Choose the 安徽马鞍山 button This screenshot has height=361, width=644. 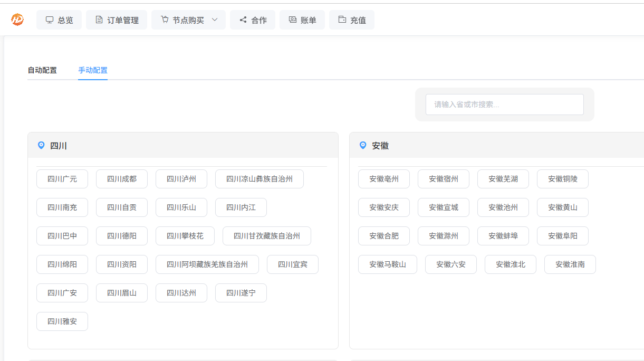(x=388, y=264)
